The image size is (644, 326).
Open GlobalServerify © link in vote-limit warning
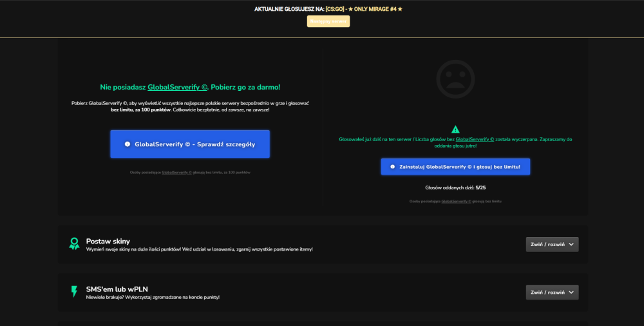tap(475, 139)
